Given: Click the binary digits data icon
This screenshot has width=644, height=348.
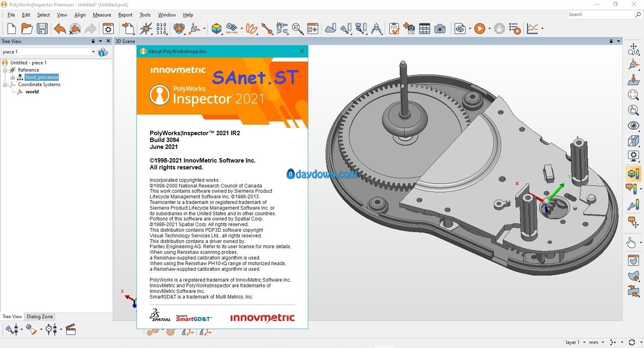Looking at the screenshot, I should 161,29.
